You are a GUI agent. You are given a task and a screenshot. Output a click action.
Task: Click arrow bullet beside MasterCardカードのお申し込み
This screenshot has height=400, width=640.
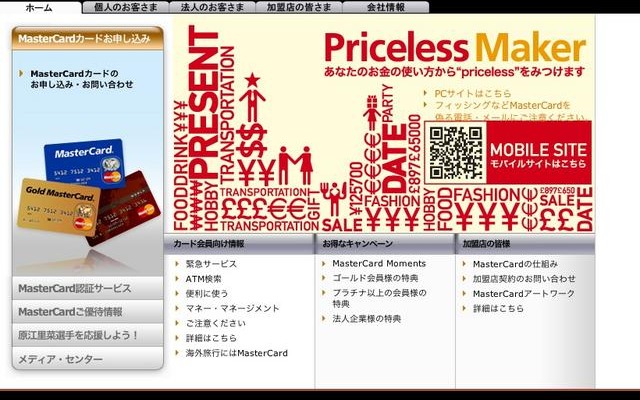[x=21, y=73]
